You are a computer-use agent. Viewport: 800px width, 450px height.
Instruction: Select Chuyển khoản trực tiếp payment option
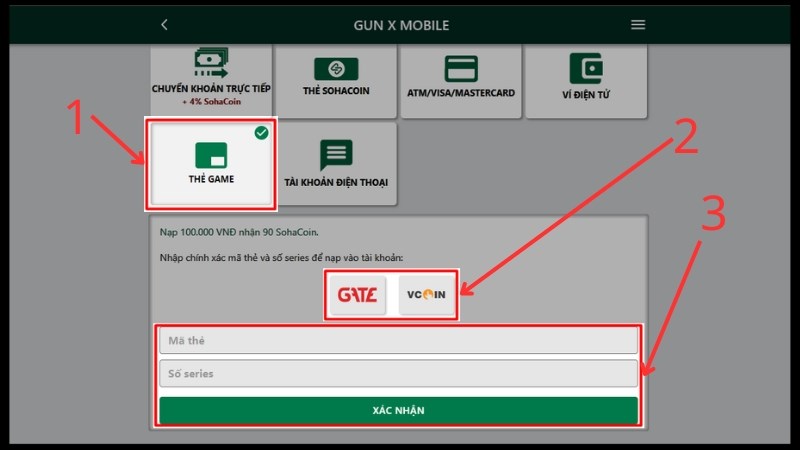coord(211,80)
